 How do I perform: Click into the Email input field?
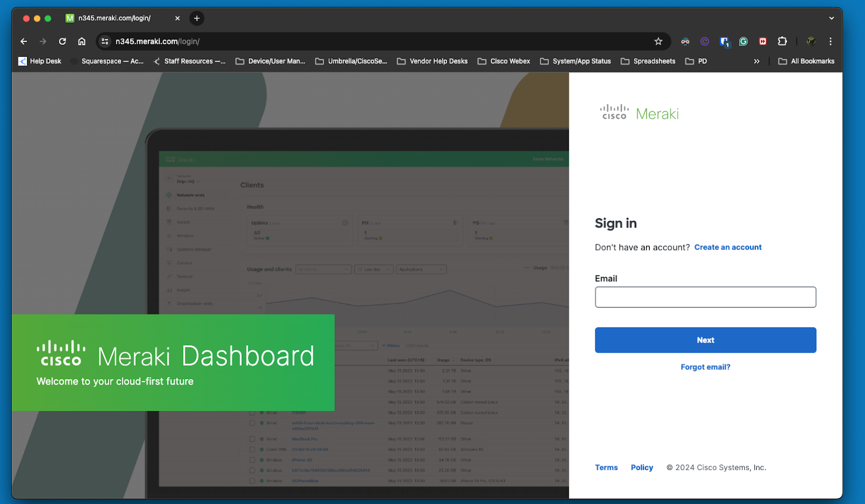(x=705, y=297)
